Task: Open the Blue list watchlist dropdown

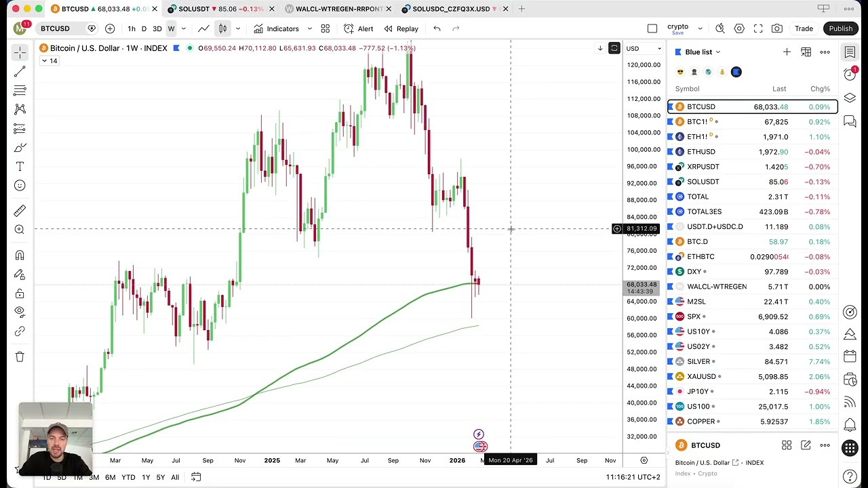Action: click(x=703, y=52)
